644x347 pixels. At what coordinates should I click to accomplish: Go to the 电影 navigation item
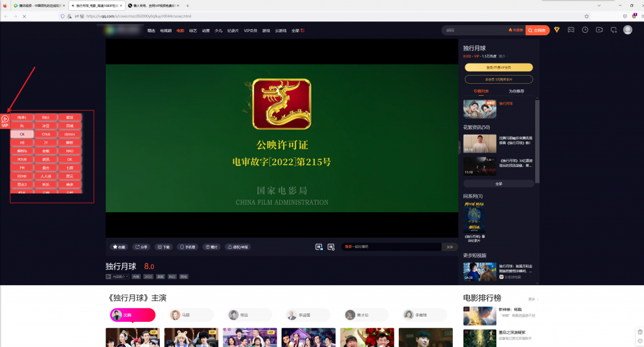point(180,30)
